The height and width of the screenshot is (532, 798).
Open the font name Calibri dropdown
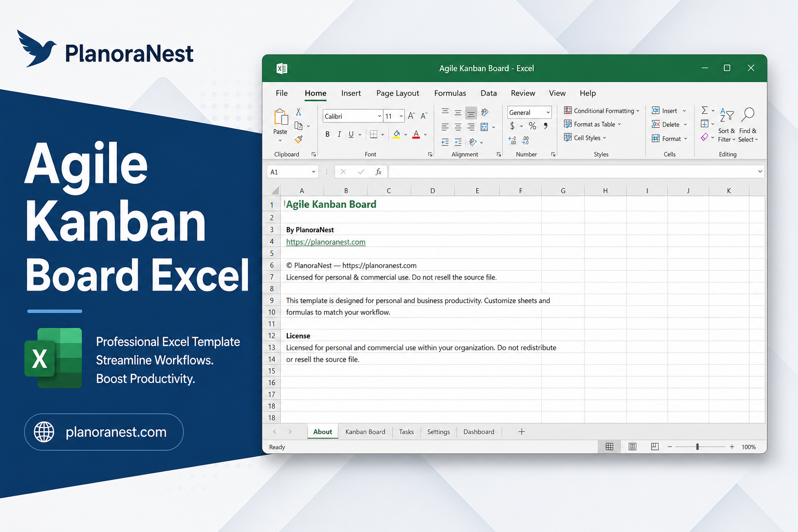[x=380, y=116]
